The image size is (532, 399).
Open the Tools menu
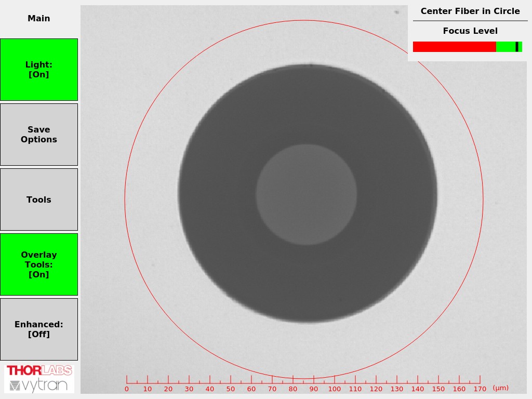click(39, 199)
